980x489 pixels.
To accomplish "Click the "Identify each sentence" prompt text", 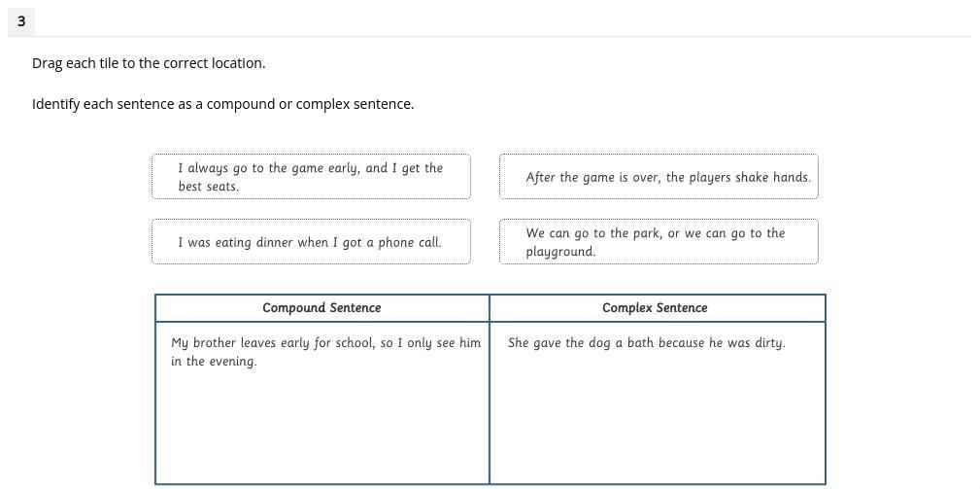I will [x=222, y=104].
